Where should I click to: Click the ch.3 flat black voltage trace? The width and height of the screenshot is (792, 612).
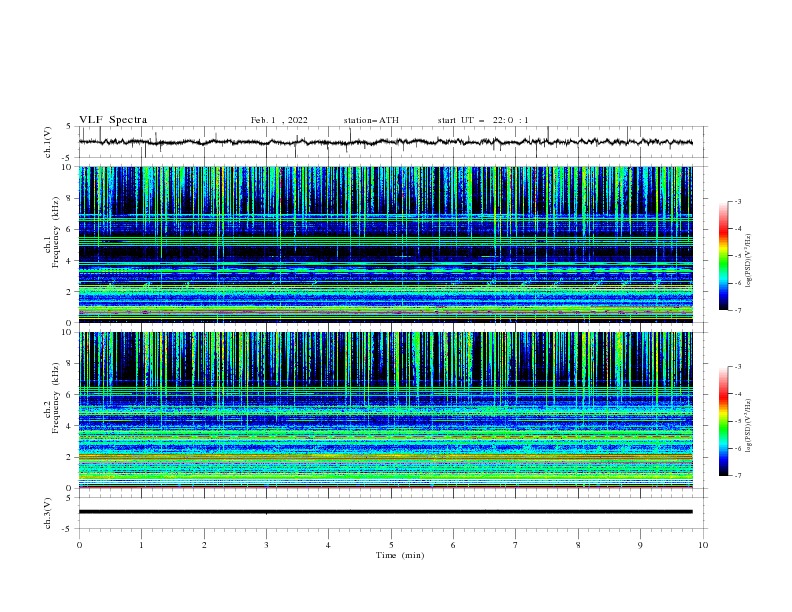tap(385, 512)
